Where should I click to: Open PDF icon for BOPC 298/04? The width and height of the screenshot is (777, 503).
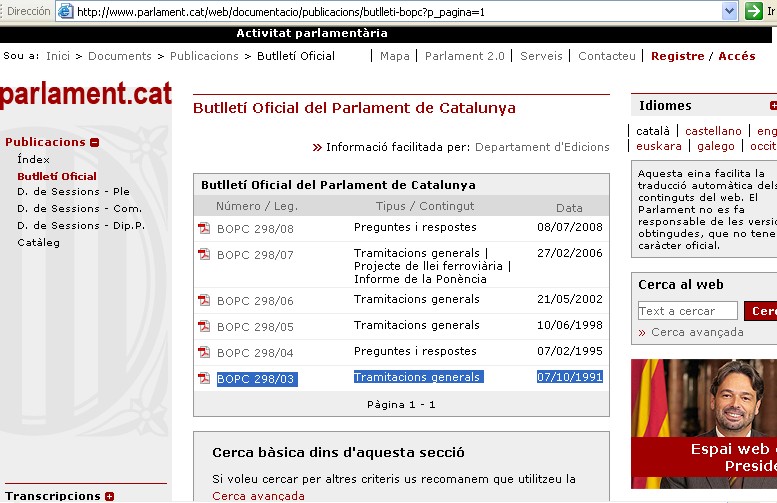click(204, 352)
